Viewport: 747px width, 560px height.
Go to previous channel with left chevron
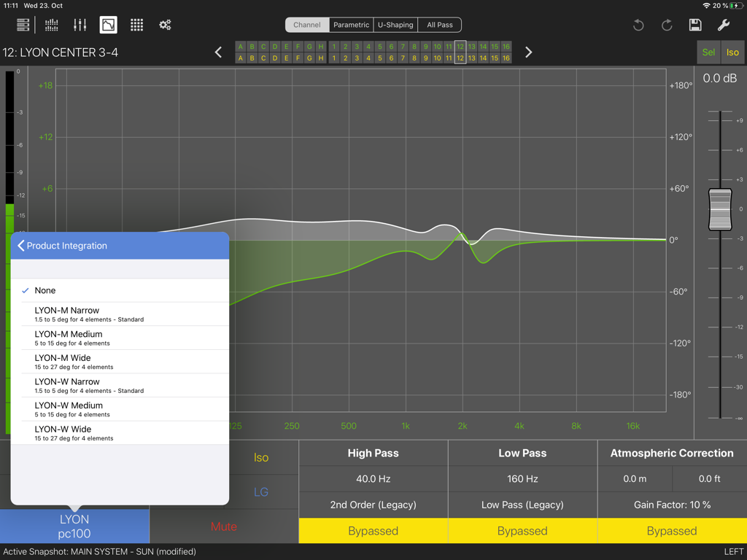click(x=218, y=52)
